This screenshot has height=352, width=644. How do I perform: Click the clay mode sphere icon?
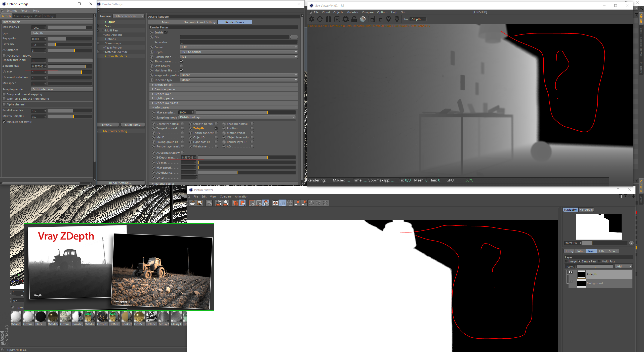point(363,19)
